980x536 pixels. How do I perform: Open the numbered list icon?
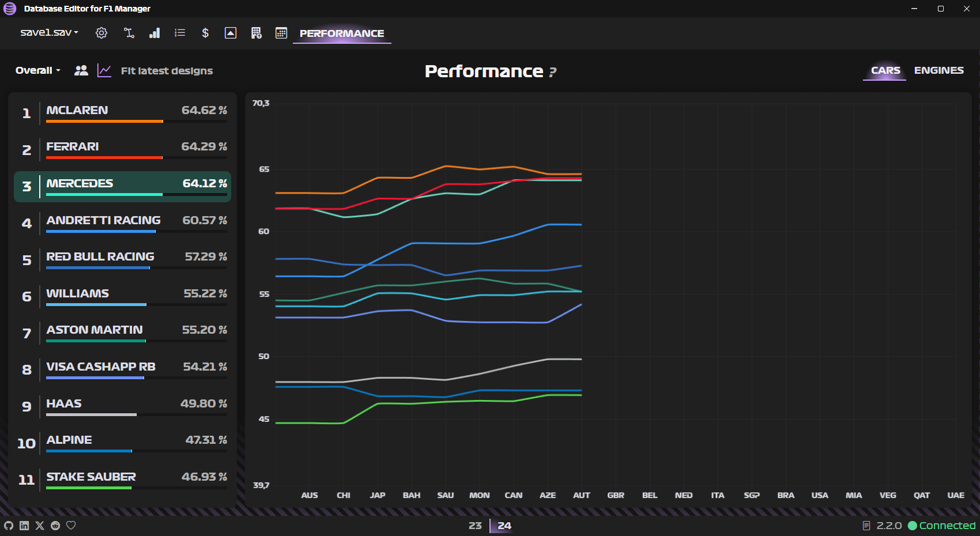(180, 33)
